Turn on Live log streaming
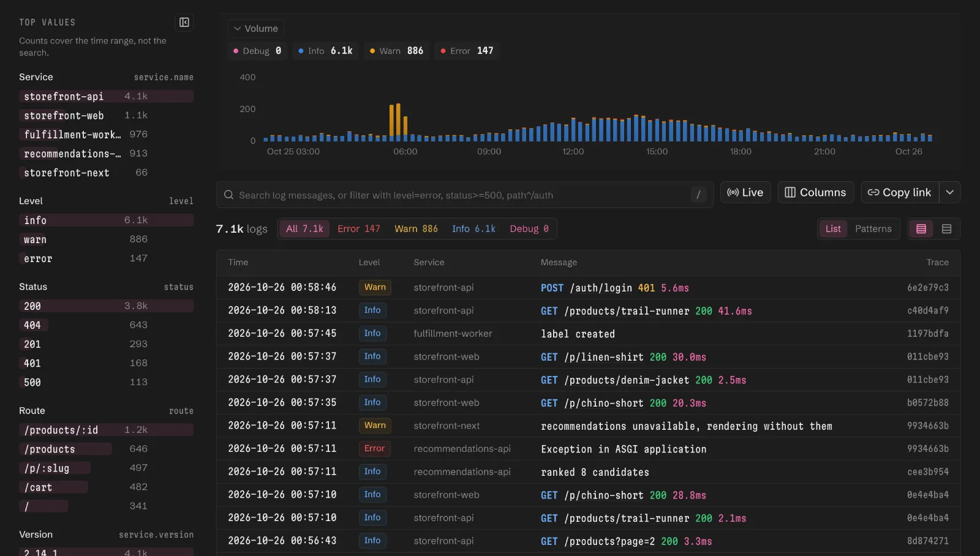 point(745,192)
